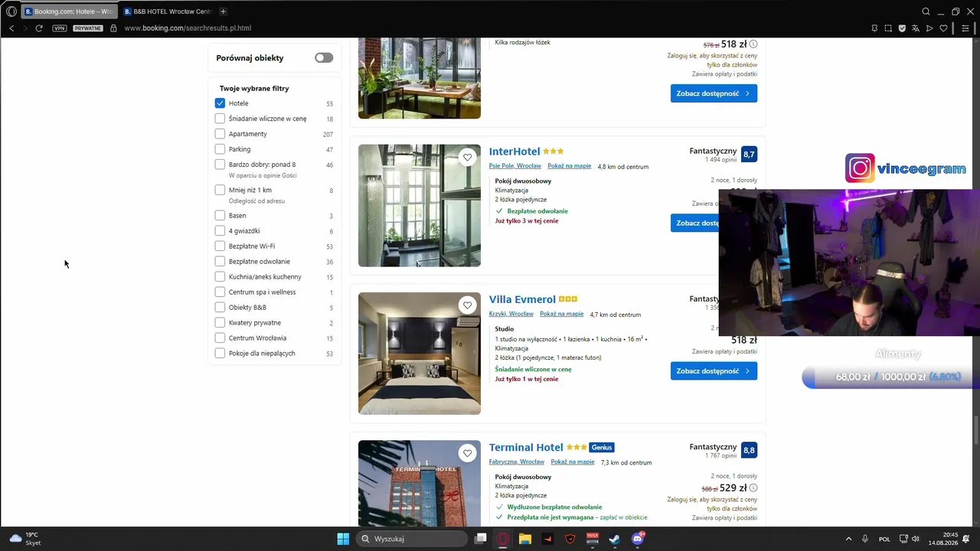Bookmark page with address bar heart icon
The height and width of the screenshot is (551, 980).
point(943,28)
